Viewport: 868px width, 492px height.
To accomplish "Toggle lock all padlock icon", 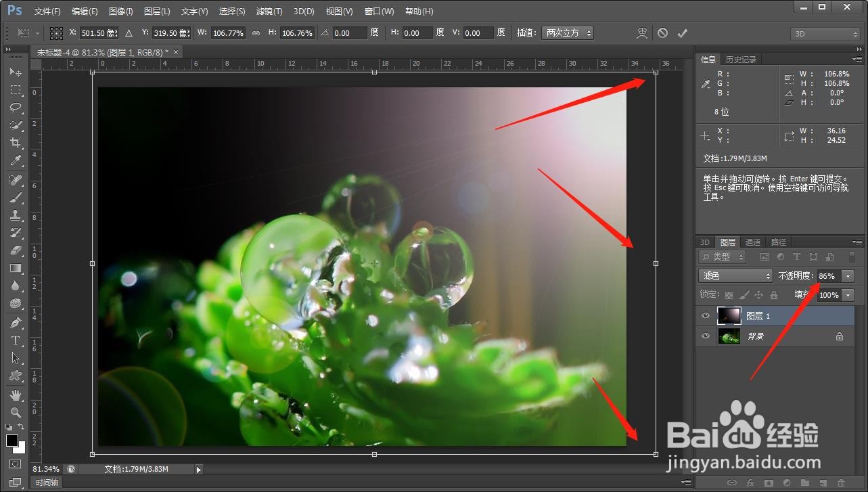I will coord(774,295).
